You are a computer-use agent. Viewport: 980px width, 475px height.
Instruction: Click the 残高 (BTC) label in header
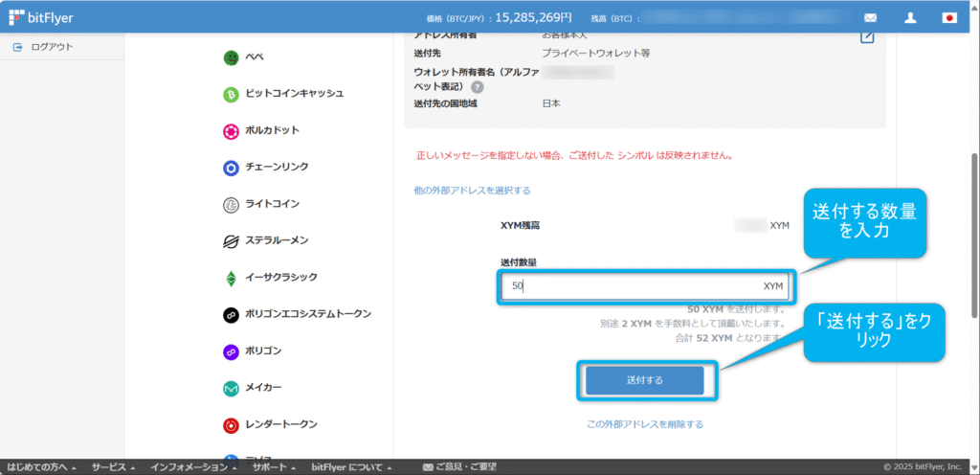point(615,19)
